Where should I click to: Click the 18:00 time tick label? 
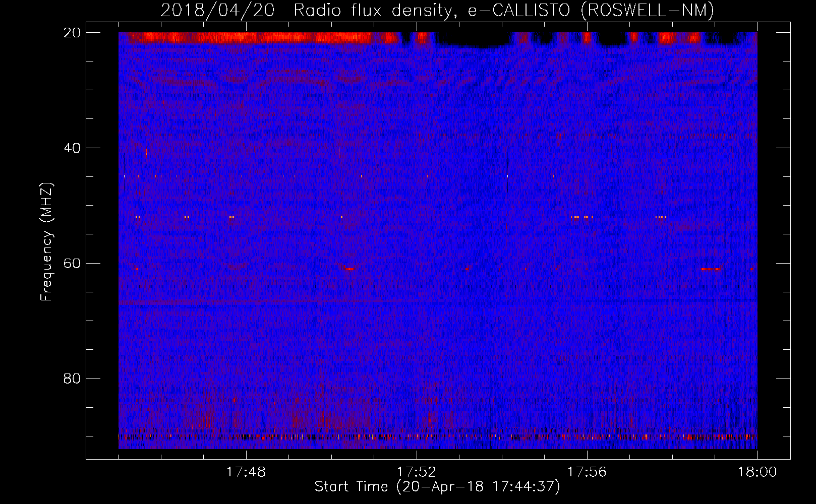757,472
